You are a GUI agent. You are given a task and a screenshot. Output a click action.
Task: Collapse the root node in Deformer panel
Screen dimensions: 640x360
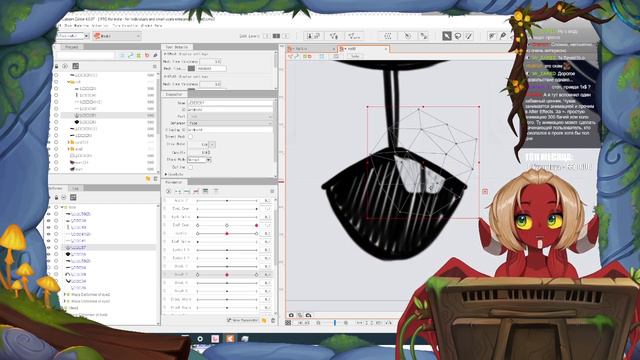click(x=62, y=207)
